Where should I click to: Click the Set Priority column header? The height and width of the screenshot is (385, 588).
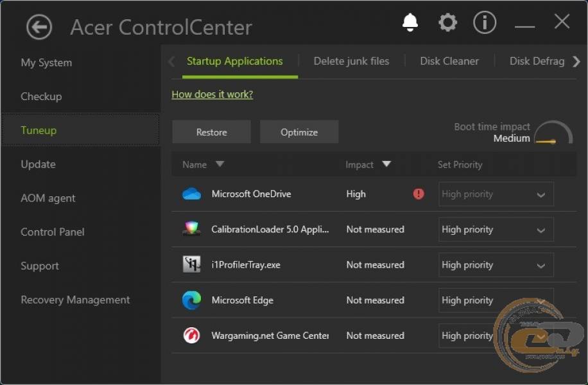(x=460, y=164)
